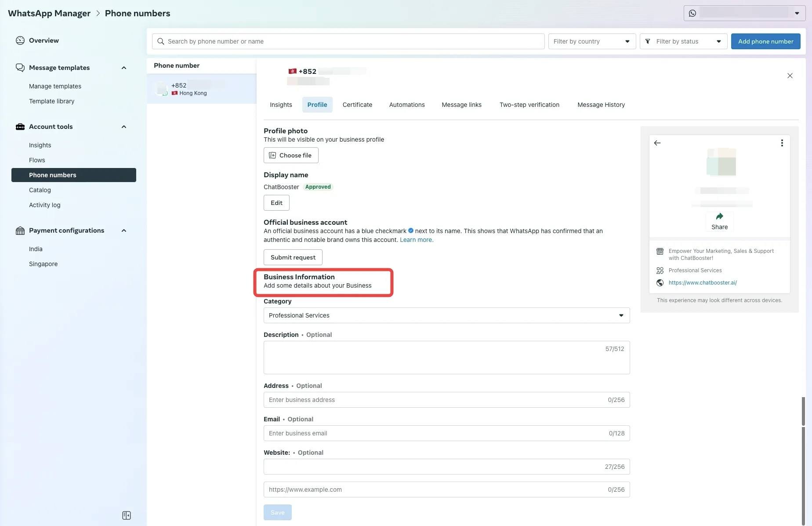Open Activity log in sidebar
The image size is (812, 526).
point(44,205)
